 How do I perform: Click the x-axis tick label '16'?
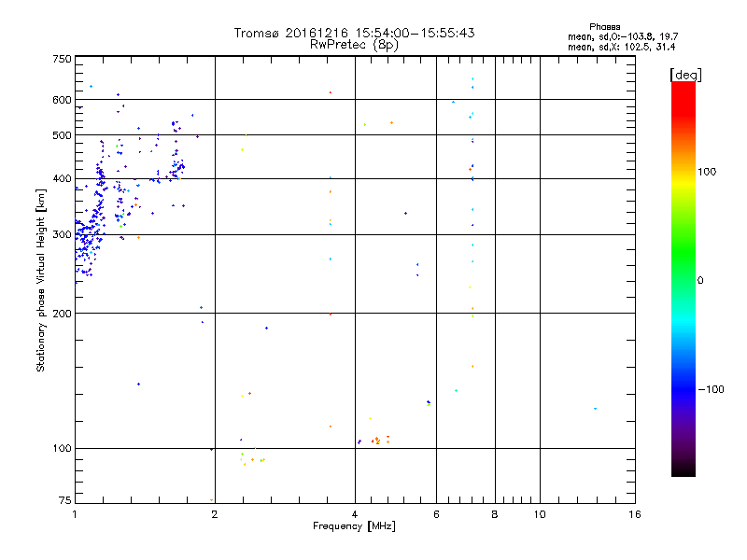635,514
